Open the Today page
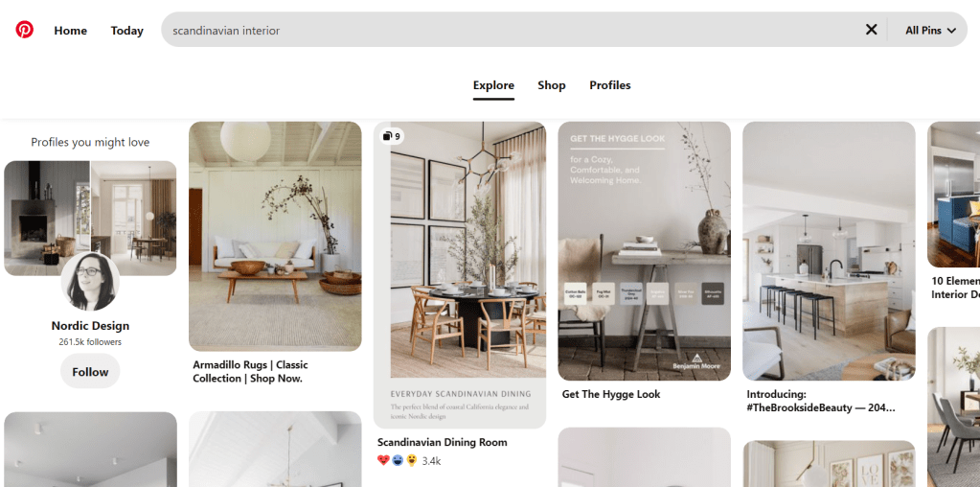This screenshot has width=980, height=487. click(126, 31)
